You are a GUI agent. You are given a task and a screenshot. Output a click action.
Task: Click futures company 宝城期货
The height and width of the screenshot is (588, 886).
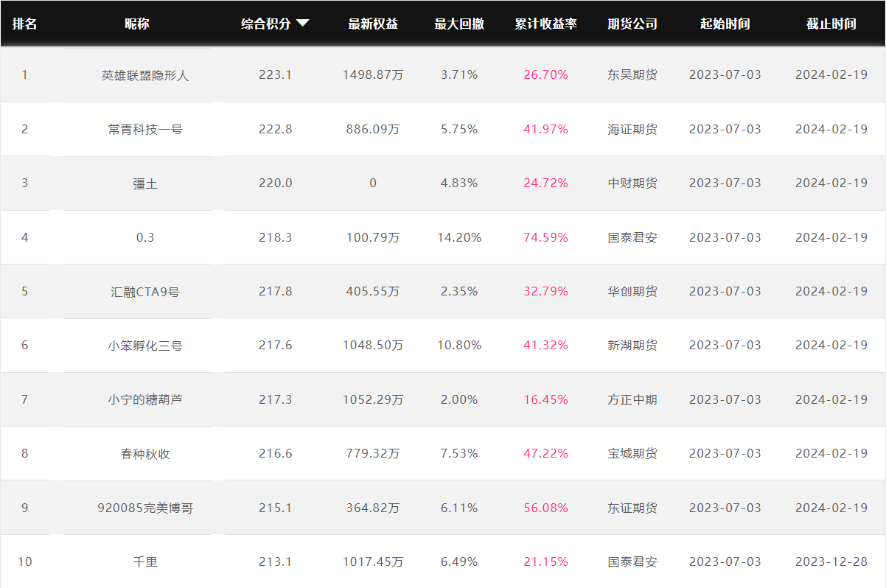tap(632, 453)
